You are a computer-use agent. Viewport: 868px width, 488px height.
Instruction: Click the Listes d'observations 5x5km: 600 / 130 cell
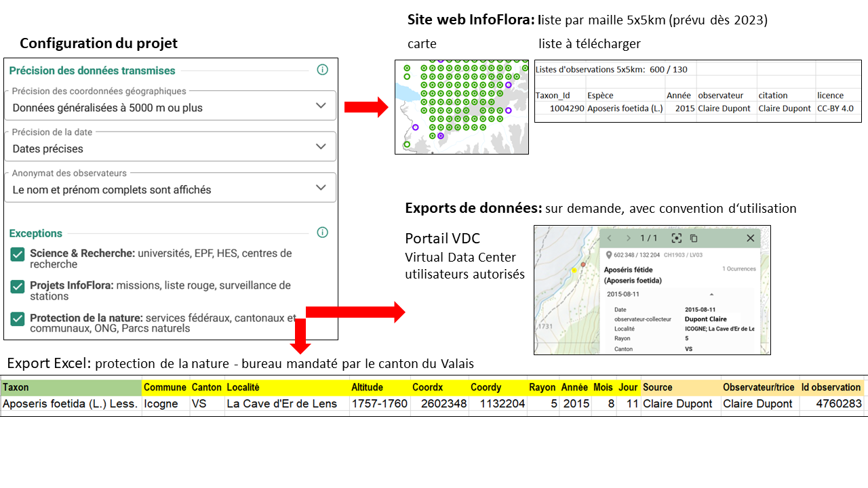612,69
